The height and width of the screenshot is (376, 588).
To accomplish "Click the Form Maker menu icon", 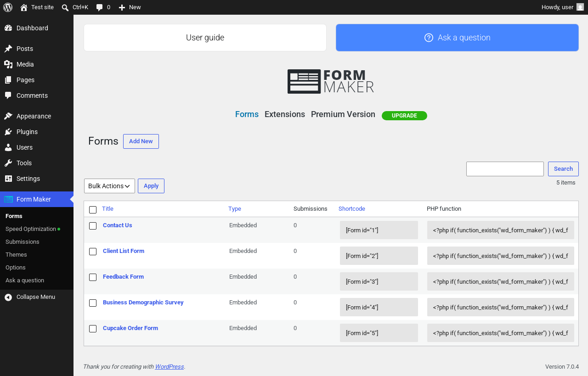I will click(8, 199).
